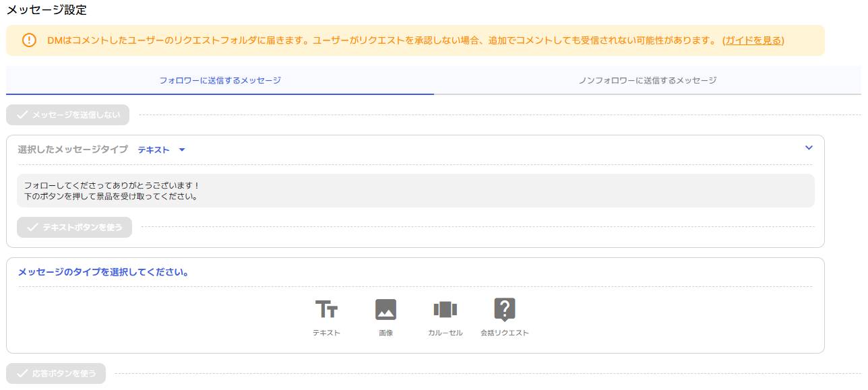Click the orange warning icon in banner
The image size is (868, 390).
coord(29,40)
